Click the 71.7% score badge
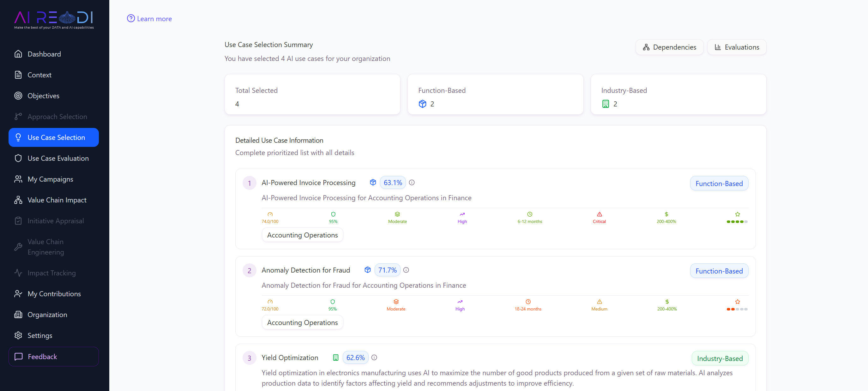Image resolution: width=868 pixels, height=391 pixels. (387, 270)
